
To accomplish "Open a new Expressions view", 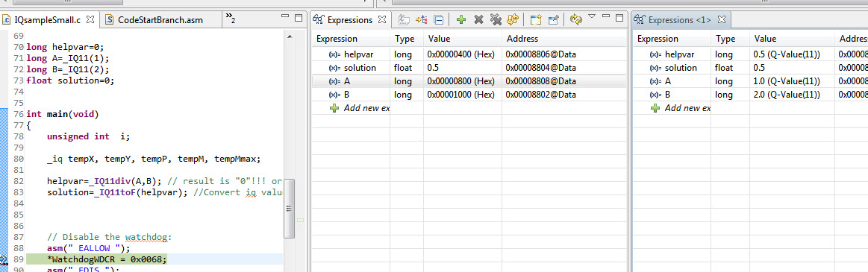I will click(x=535, y=20).
